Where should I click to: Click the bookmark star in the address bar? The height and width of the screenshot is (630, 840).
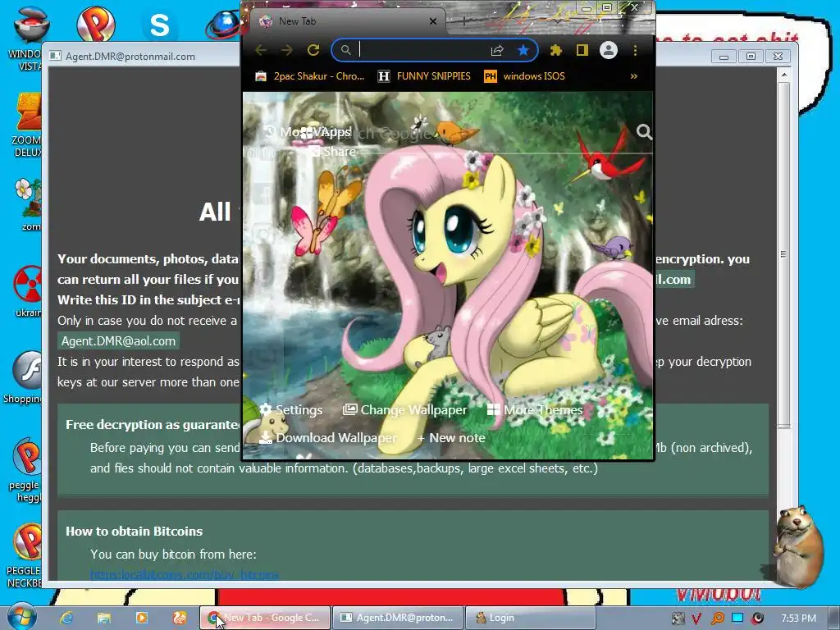click(x=523, y=50)
